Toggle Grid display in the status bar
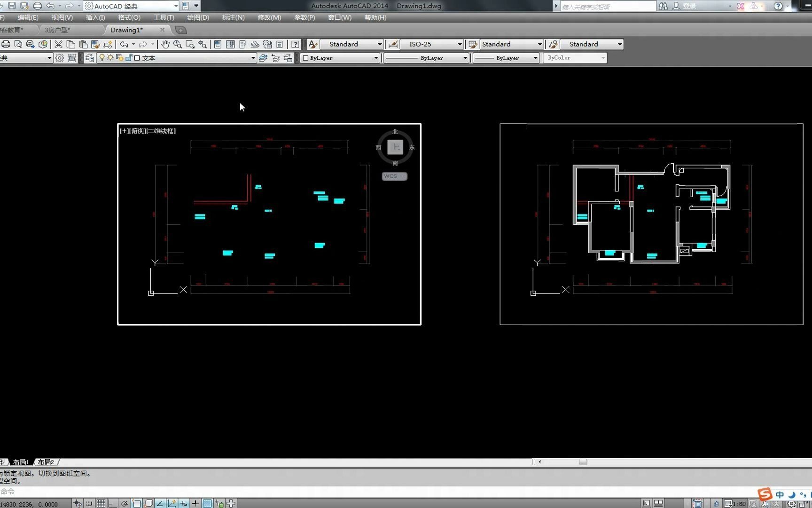The height and width of the screenshot is (508, 812). 101,503
